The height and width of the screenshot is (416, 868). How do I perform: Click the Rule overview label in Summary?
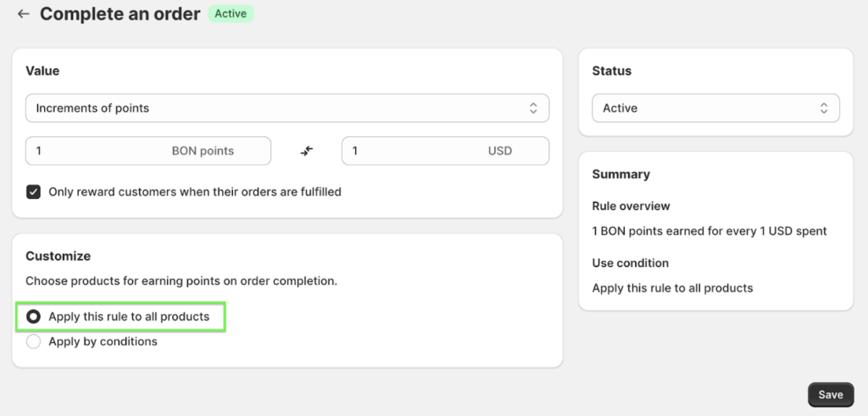[631, 206]
